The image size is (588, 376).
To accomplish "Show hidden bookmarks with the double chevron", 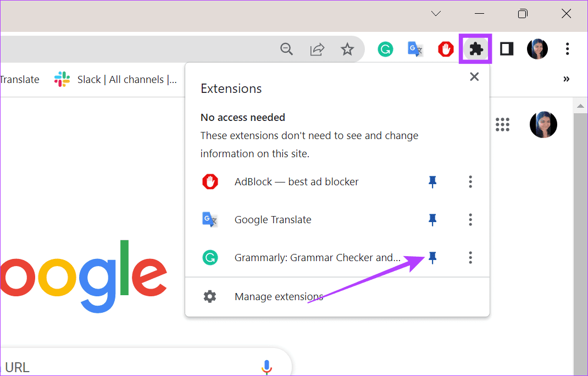I will [566, 79].
